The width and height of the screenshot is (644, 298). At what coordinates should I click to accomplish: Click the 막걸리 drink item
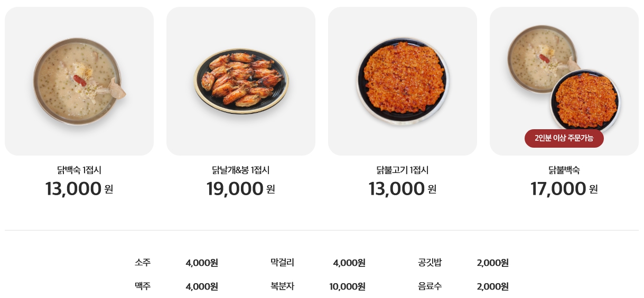[x=282, y=262]
